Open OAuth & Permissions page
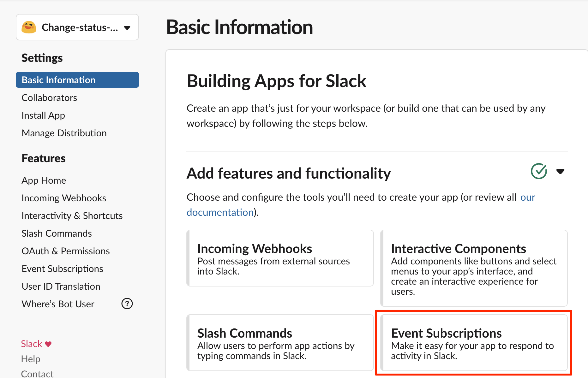Screen dimensions: 588x378 [66, 251]
